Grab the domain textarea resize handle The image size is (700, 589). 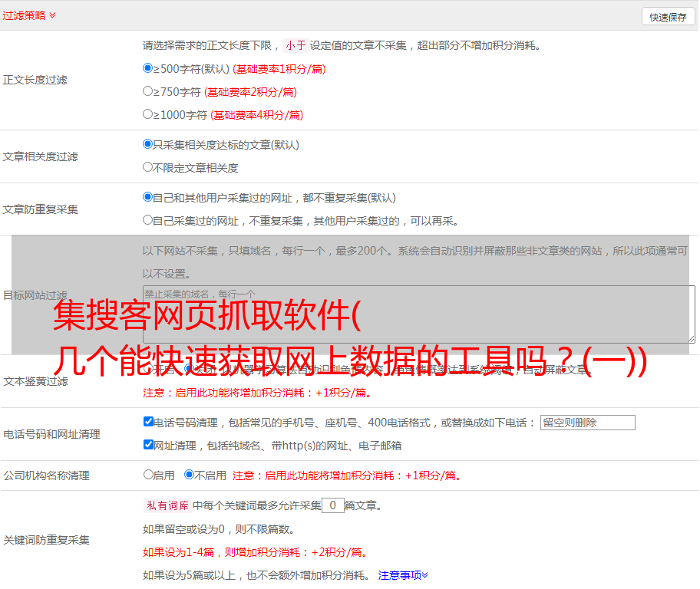click(691, 338)
